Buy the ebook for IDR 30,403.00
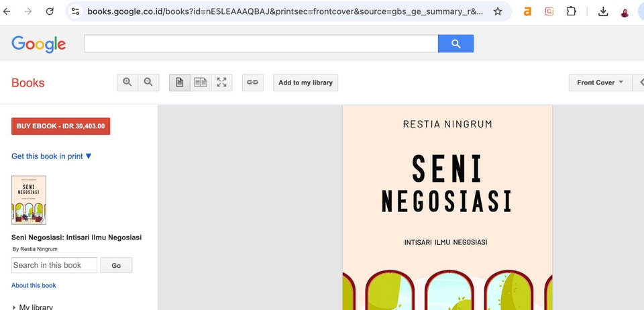Image resolution: width=644 pixels, height=310 pixels. click(x=61, y=126)
